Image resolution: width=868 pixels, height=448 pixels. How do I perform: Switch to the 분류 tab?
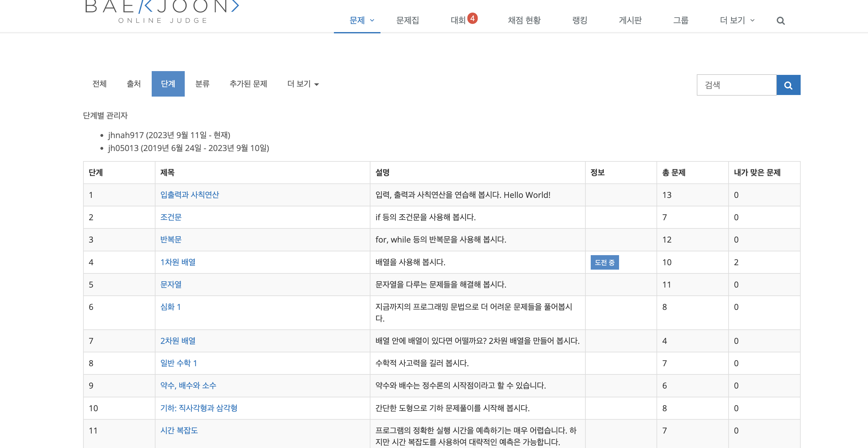point(202,84)
